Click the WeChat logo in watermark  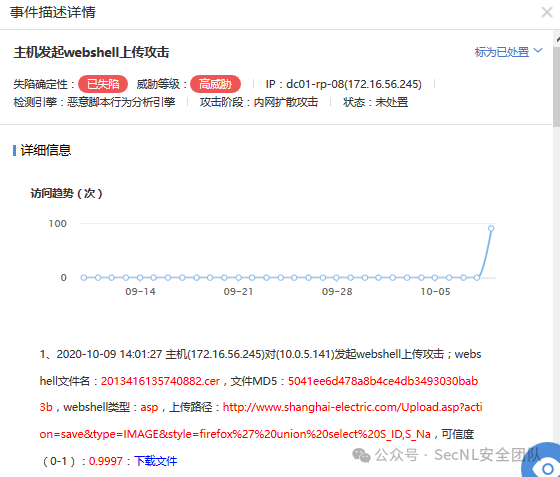pyautogui.click(x=361, y=456)
